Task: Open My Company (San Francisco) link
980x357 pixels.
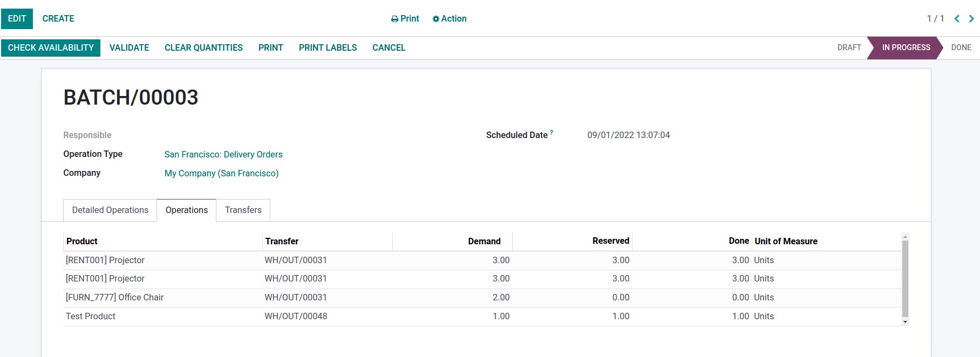Action: 222,174
